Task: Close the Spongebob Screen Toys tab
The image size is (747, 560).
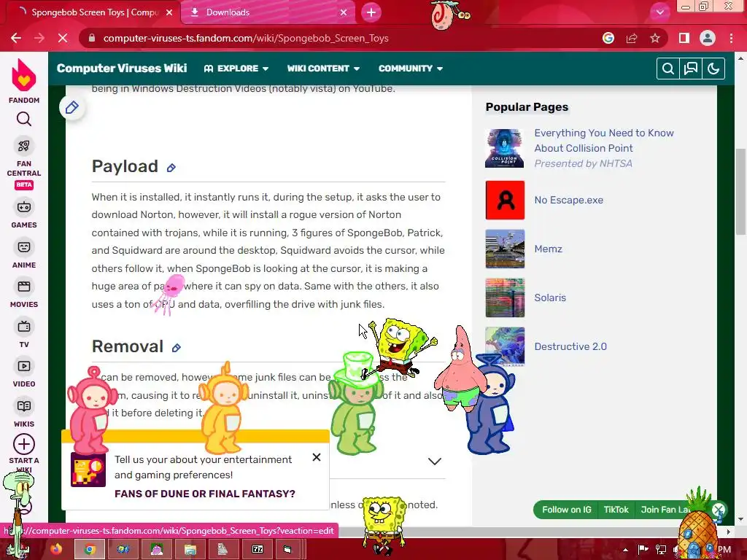Action: point(169,12)
